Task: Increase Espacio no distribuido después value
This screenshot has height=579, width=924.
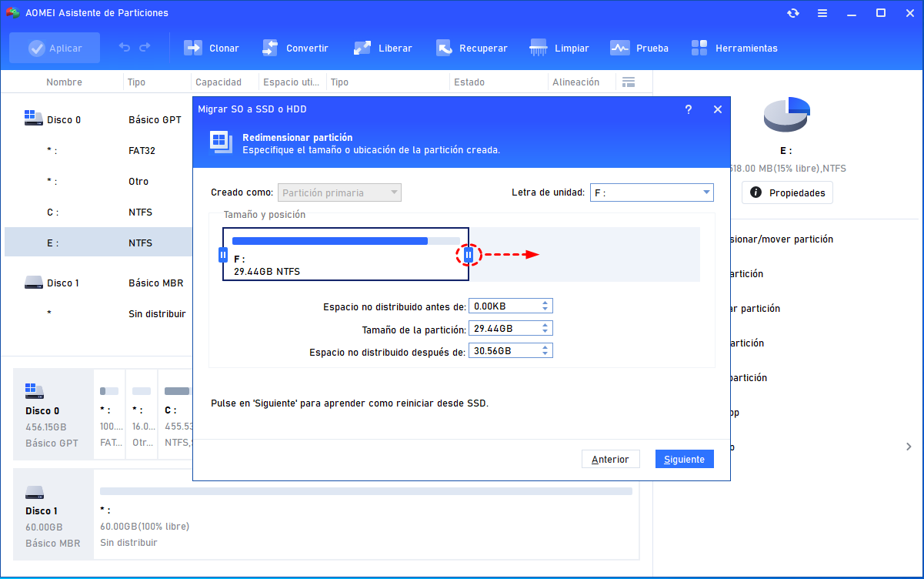Action: tap(545, 347)
